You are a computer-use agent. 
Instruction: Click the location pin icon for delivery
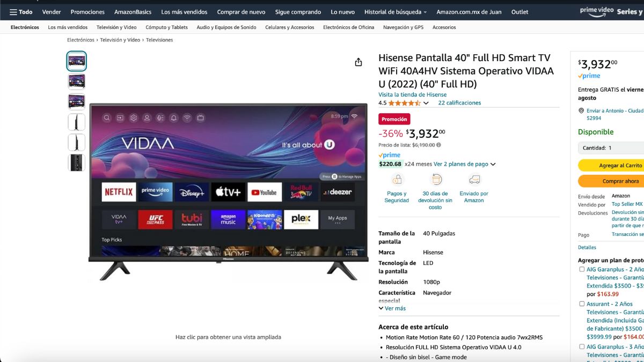coord(581,111)
